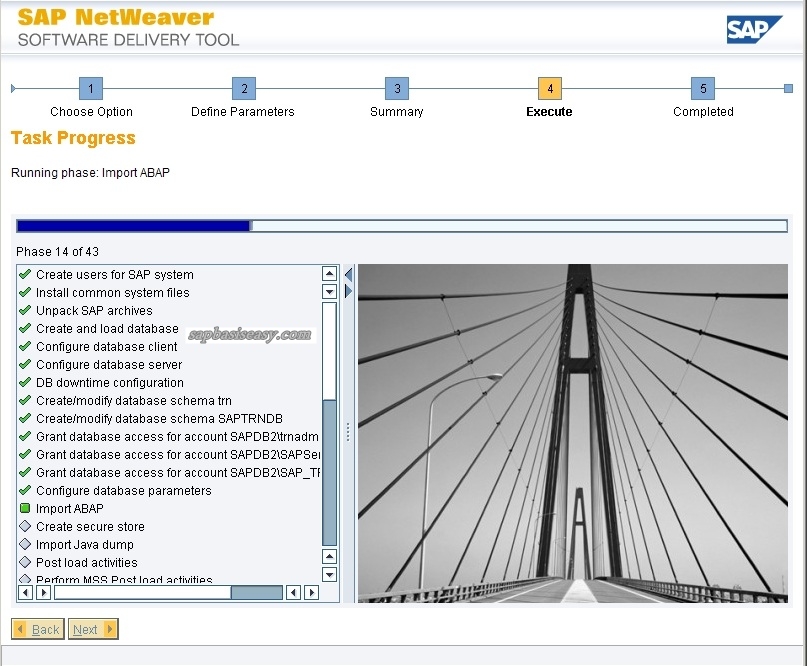Click the horizontal scrollbar under the phase list
This screenshot has height=666, width=807.
(x=170, y=591)
